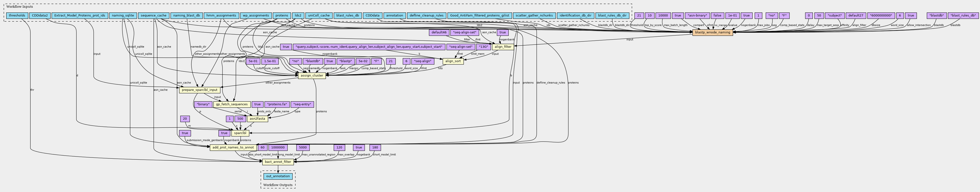Click the Workflow Outputs group label

coord(278,185)
